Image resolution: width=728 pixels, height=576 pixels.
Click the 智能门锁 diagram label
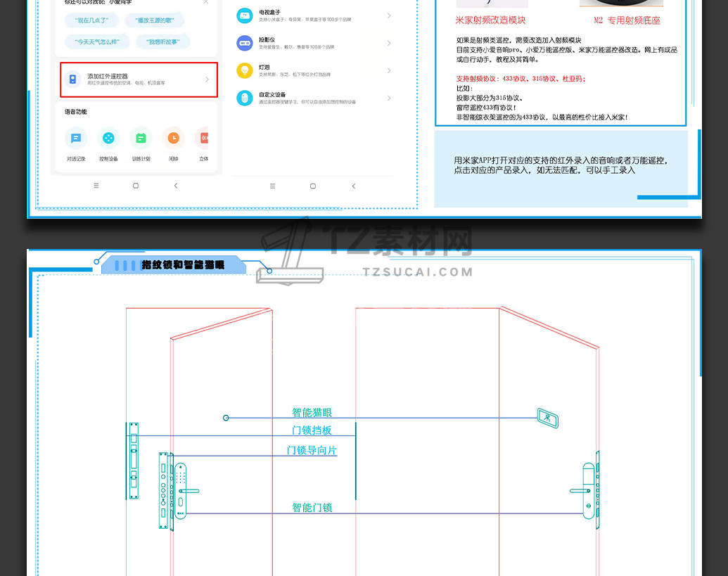pyautogui.click(x=312, y=507)
